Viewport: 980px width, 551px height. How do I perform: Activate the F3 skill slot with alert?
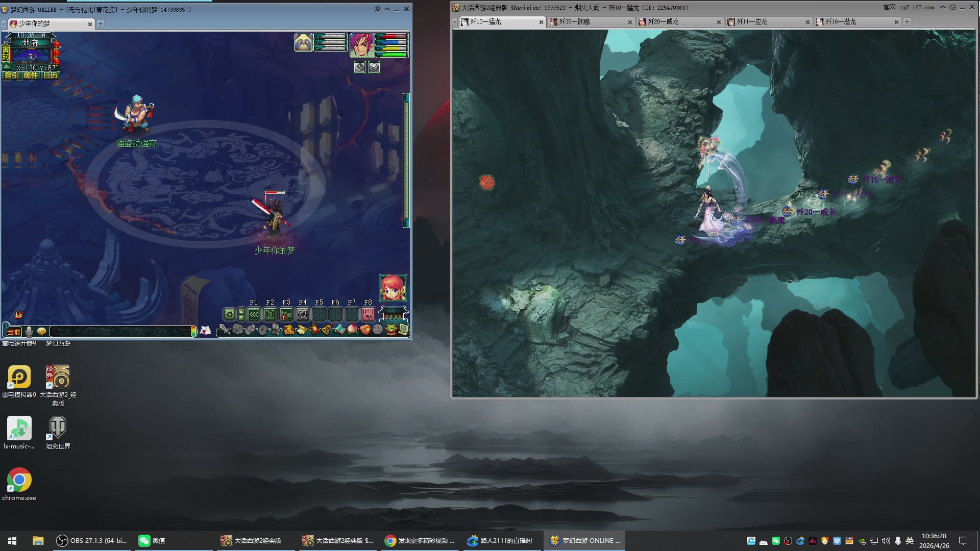286,314
